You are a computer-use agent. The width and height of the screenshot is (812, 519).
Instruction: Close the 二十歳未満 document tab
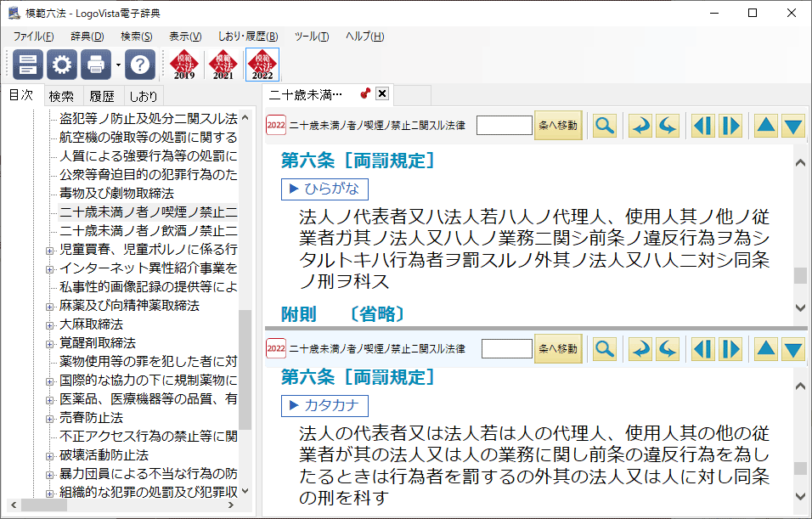point(382,93)
